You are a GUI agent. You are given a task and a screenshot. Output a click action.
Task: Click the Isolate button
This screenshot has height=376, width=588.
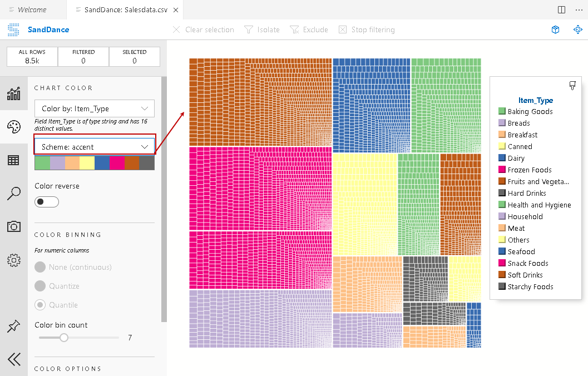click(x=262, y=29)
